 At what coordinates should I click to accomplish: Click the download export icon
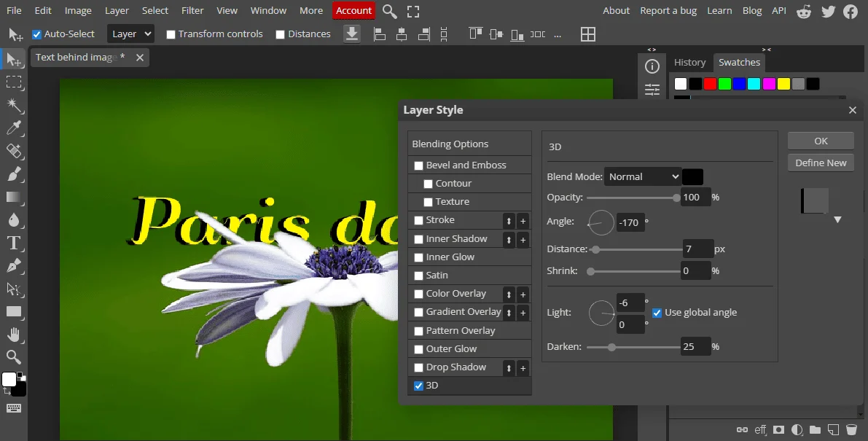pyautogui.click(x=352, y=34)
